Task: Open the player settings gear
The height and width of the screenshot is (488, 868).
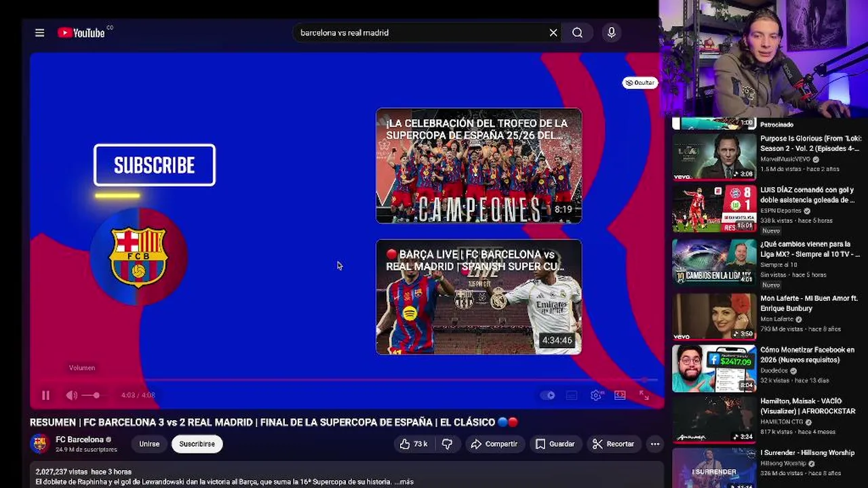Action: coord(595,395)
